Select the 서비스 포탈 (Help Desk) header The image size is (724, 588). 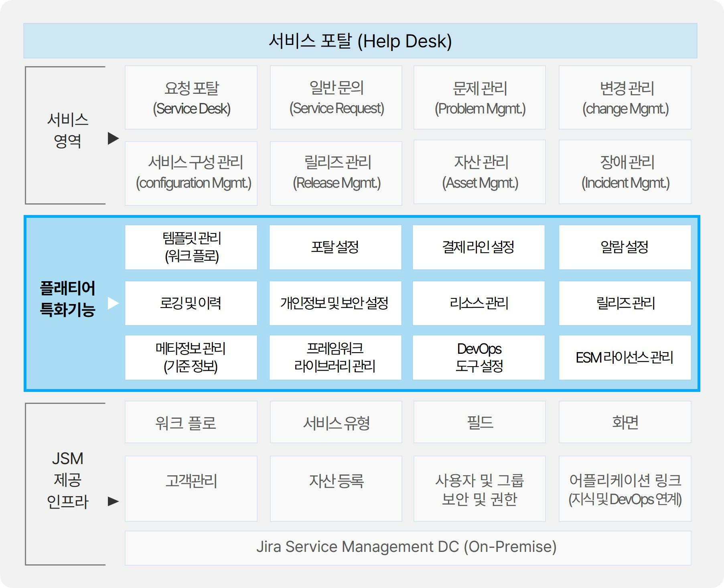pyautogui.click(x=360, y=41)
